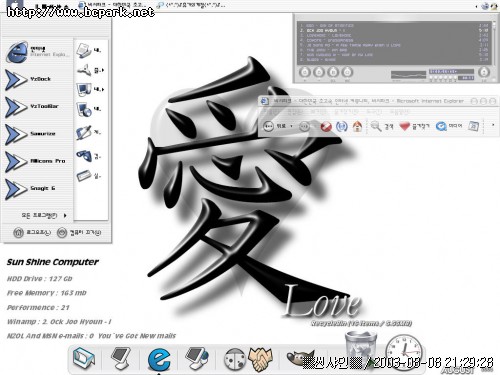Launch GIMP from the Wilber dock icon
Image resolution: width=500 pixels, height=375 pixels.
(300, 357)
